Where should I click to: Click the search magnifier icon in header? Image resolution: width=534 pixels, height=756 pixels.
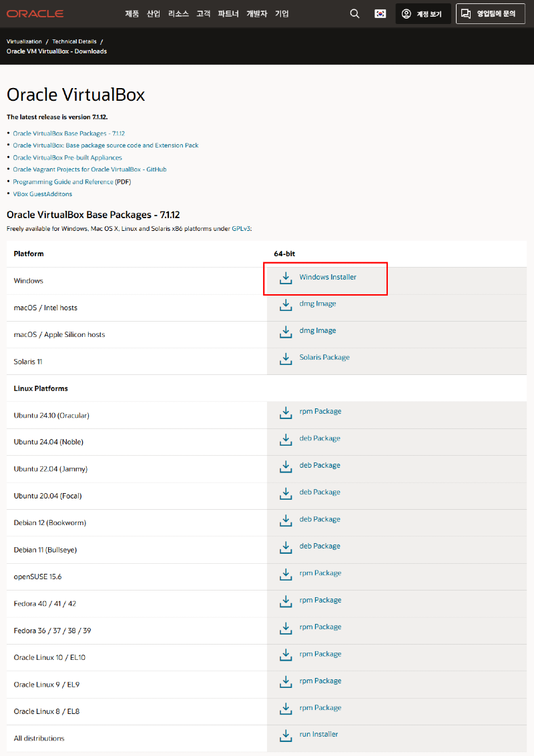354,13
